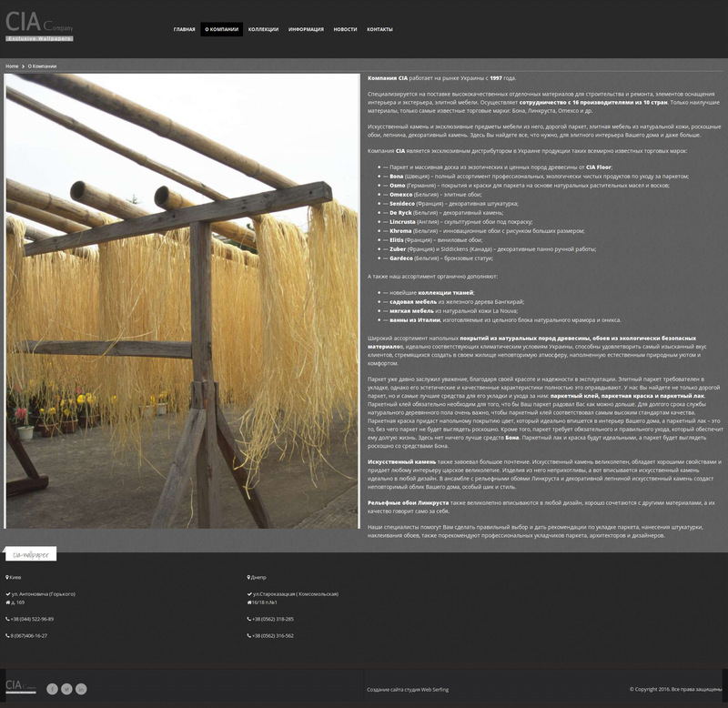Click the Рельефные обои Линкруста bold heading
The width and height of the screenshot is (728, 708).
click(x=408, y=503)
